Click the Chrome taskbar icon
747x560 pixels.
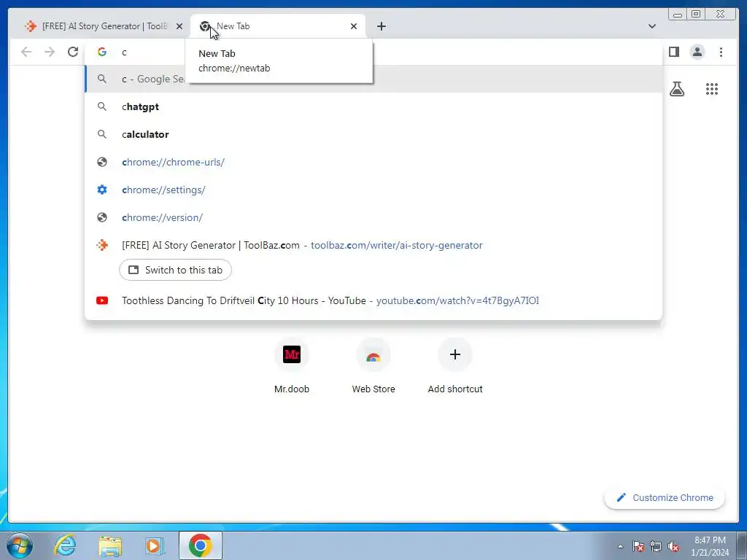coord(201,545)
